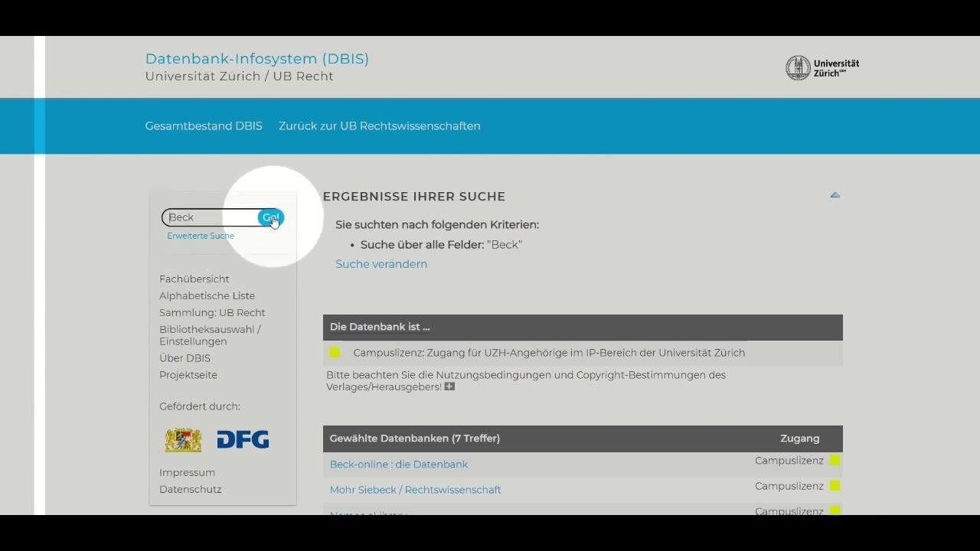Focus the Beck search input field
The image size is (980, 551).
tap(211, 217)
